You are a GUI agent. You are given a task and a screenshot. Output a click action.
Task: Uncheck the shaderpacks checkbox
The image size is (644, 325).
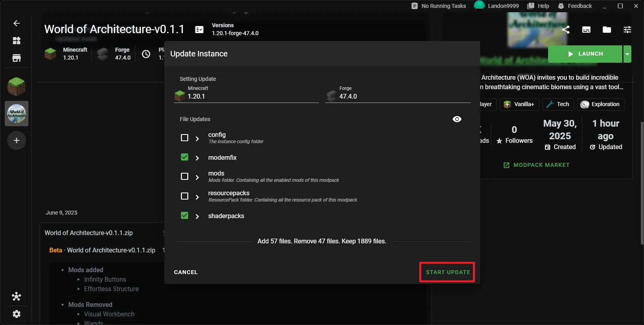184,215
